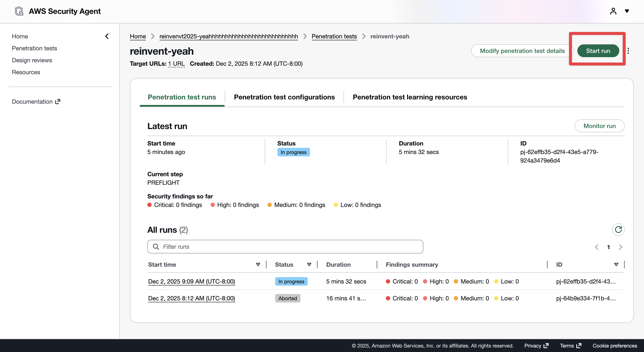The height and width of the screenshot is (352, 644).
Task: Open the three-dot more actions menu
Action: 628,51
